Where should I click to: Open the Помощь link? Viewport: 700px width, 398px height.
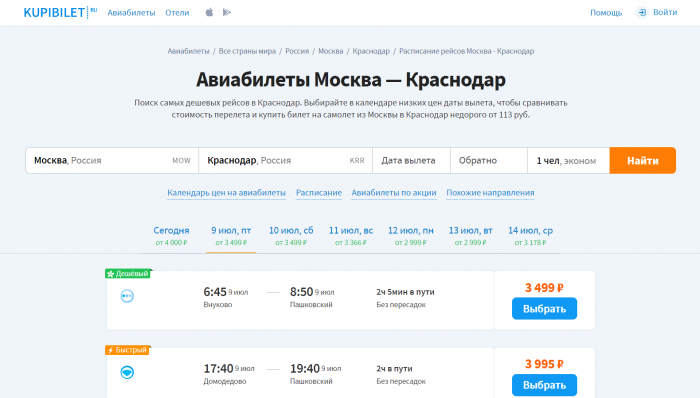606,13
